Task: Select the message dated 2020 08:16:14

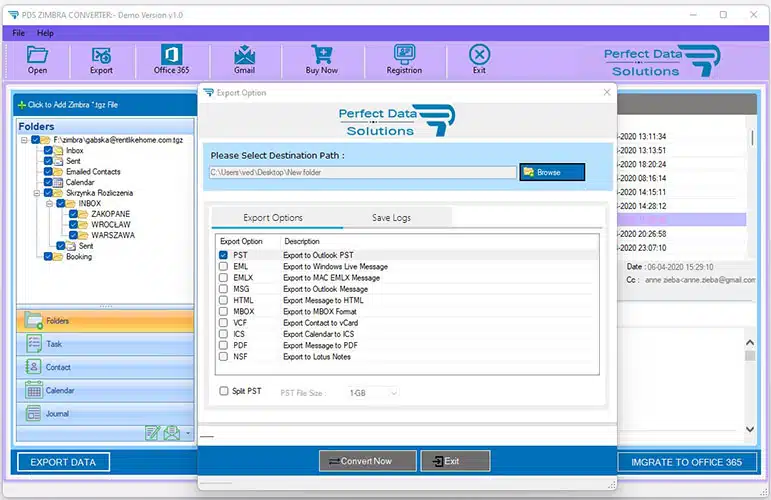Action: tap(682, 178)
